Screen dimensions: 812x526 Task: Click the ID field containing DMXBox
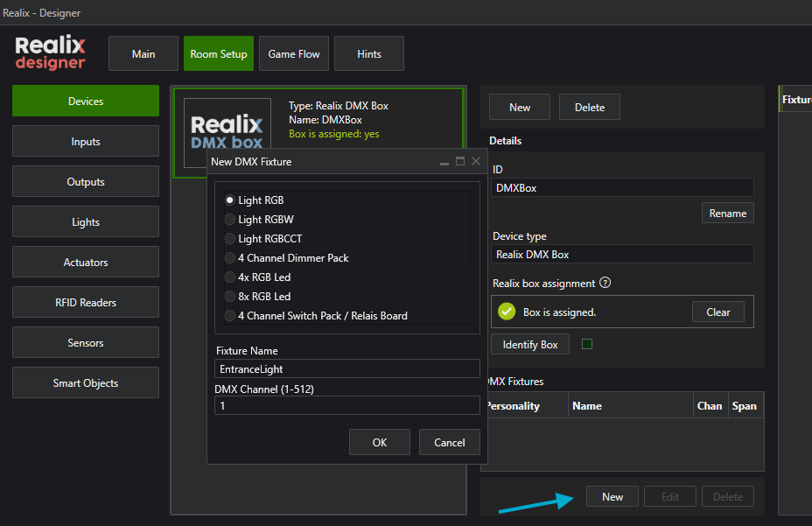[x=622, y=187]
